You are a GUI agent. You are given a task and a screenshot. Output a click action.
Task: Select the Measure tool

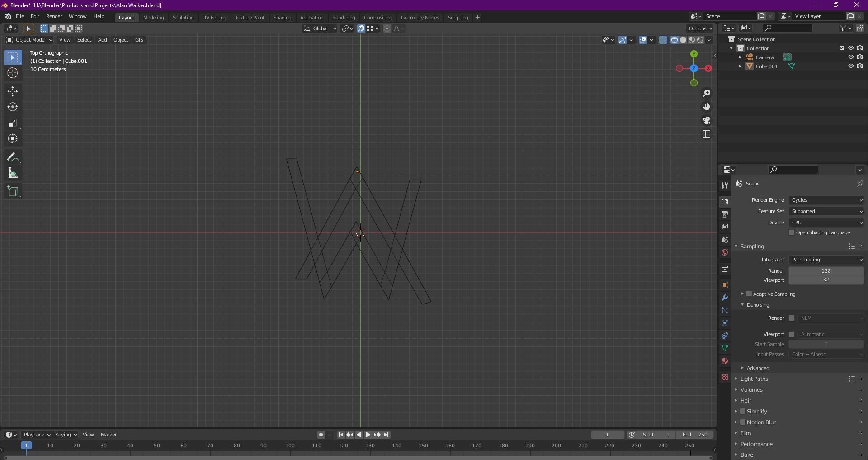tap(13, 173)
